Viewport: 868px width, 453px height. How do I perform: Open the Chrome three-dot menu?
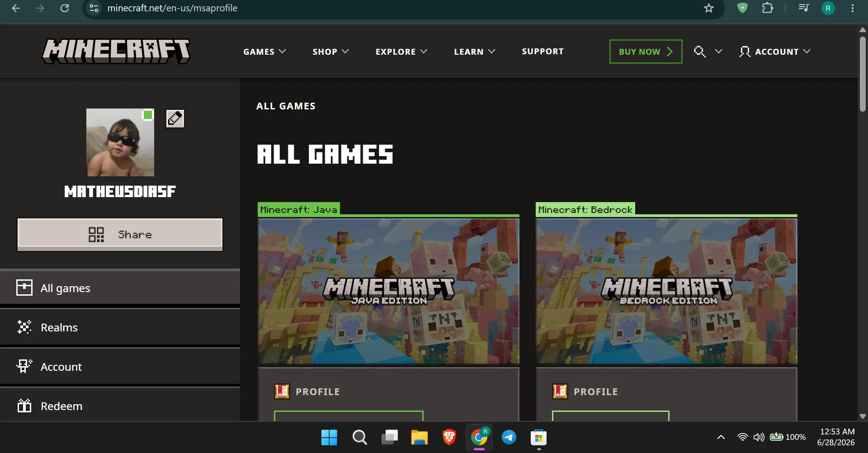point(853,8)
